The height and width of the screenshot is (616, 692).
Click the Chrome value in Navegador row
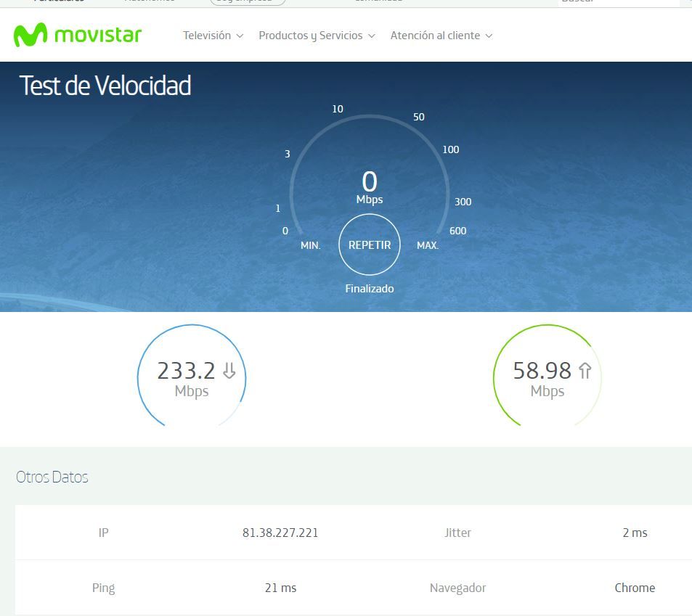coord(635,588)
